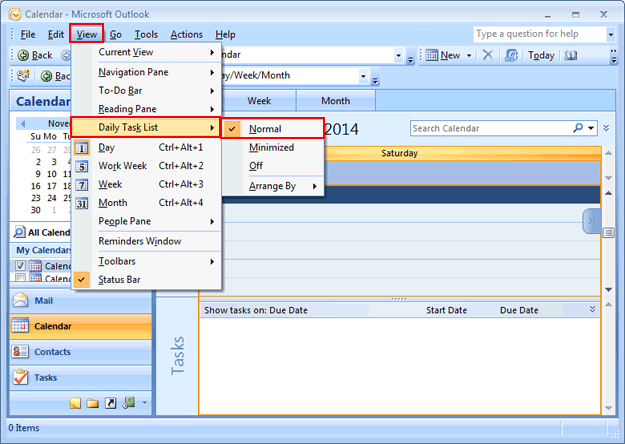Expand the Arrange By submenu
Viewport: 625px width, 444px height.
(273, 186)
